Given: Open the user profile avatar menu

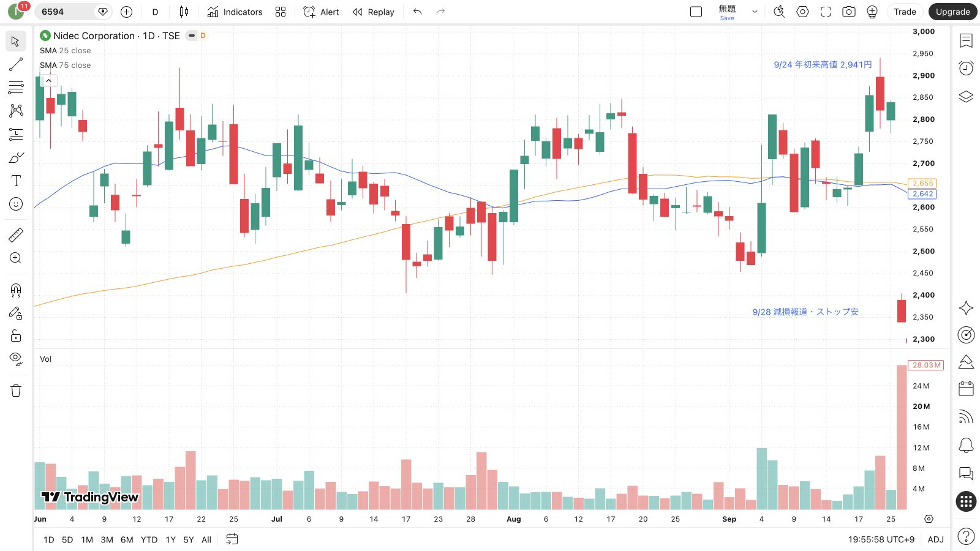Looking at the screenshot, I should tap(17, 12).
